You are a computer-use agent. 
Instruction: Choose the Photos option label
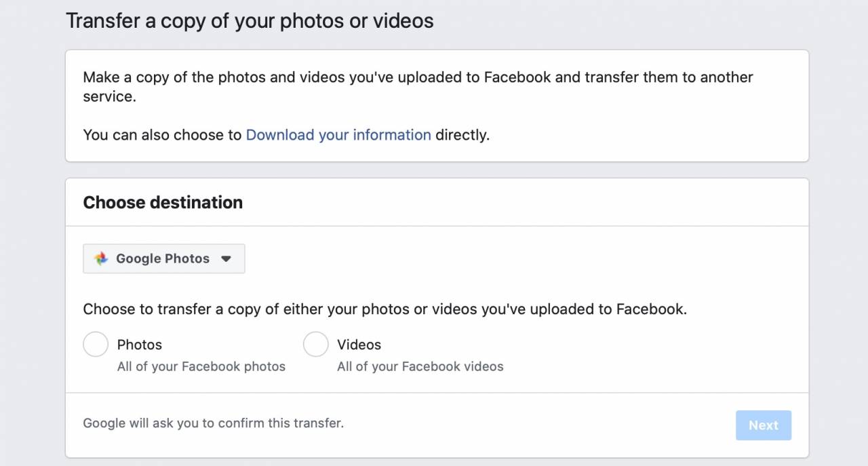pos(140,345)
